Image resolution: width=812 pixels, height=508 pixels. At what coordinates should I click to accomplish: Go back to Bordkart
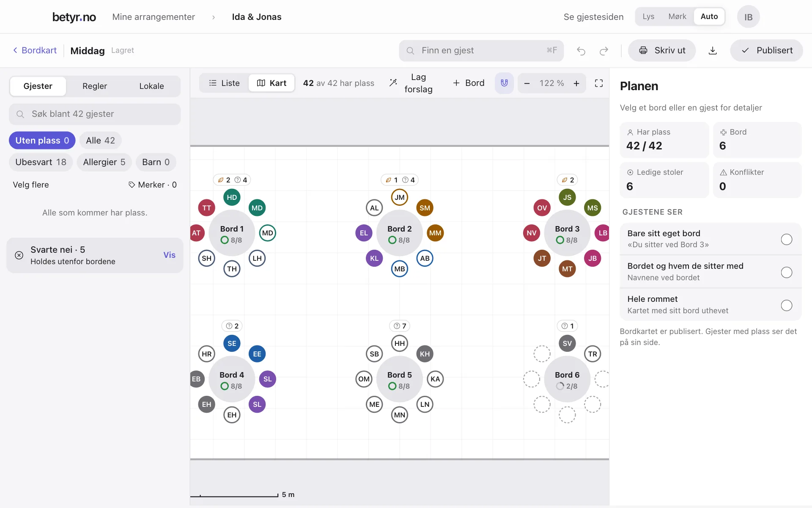[35, 50]
